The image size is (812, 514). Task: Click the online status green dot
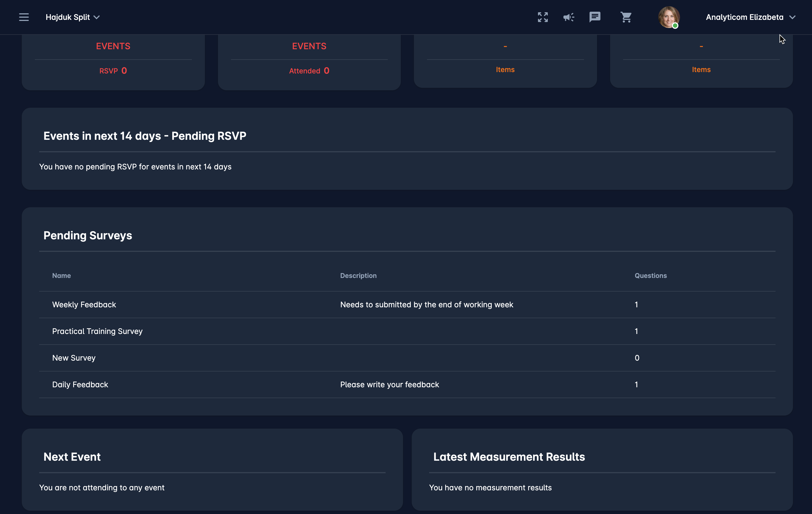[x=675, y=26]
